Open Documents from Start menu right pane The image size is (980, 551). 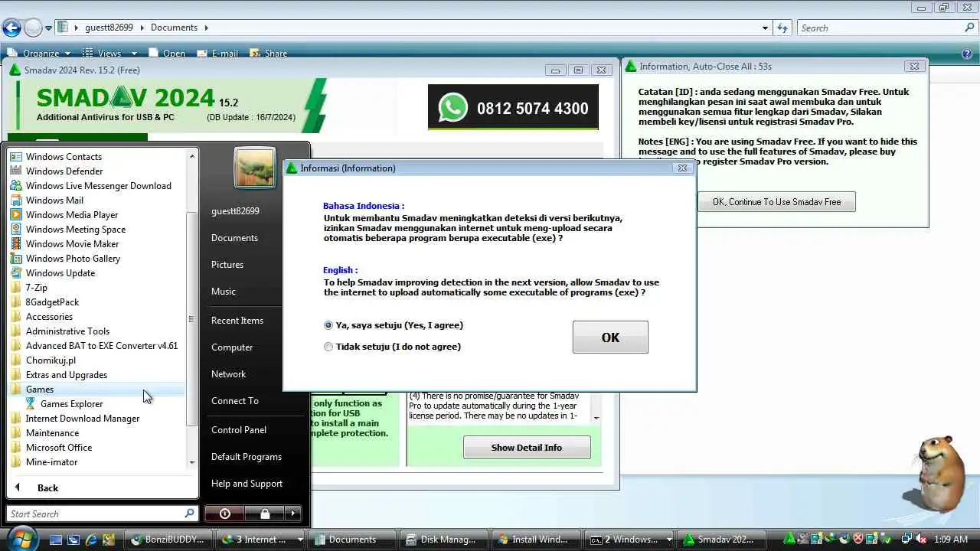(234, 238)
